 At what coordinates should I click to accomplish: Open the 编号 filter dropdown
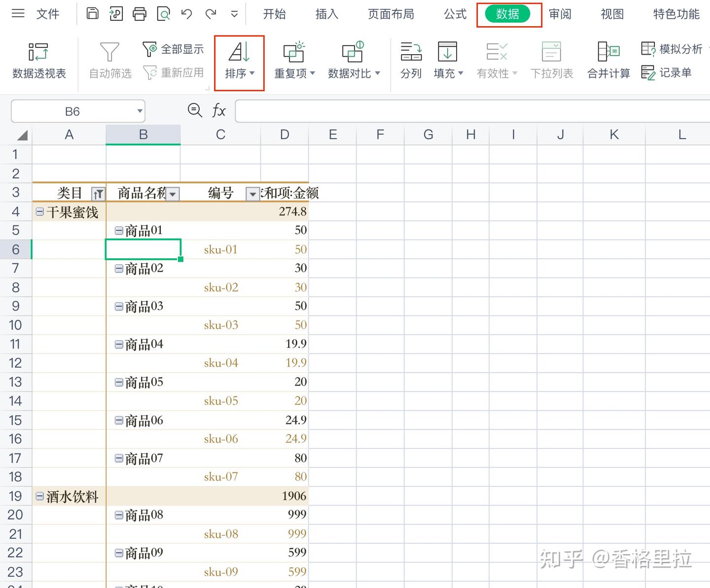click(252, 194)
